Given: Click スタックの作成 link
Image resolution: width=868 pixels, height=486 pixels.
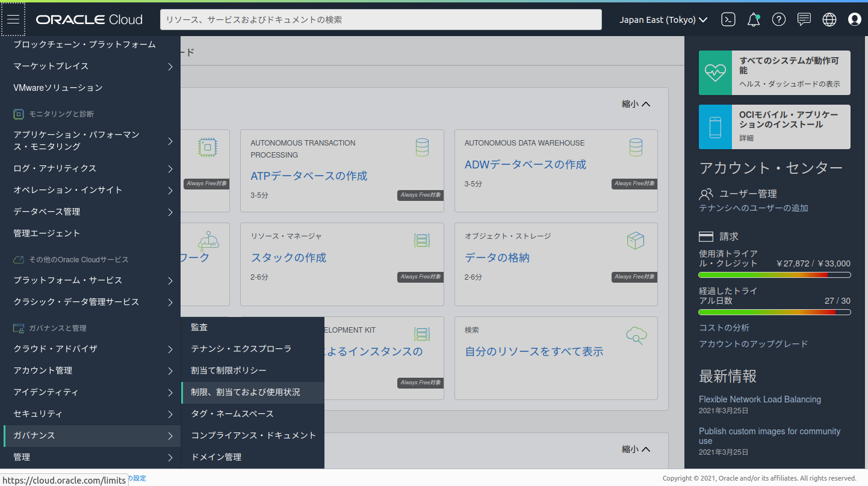Looking at the screenshot, I should (x=288, y=258).
